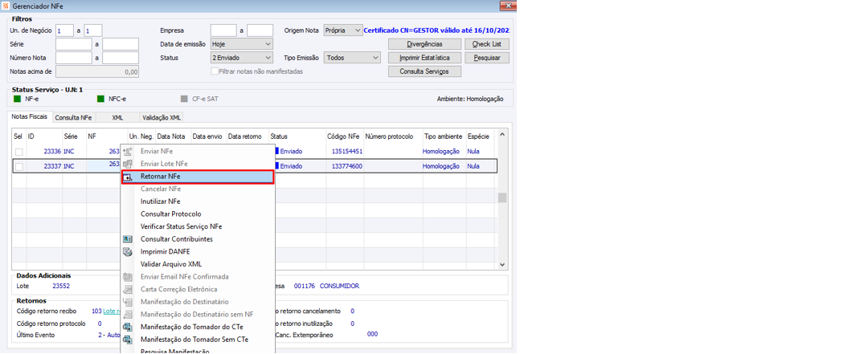868x354 pixels.
Task: Click the Pesquisar button
Action: point(487,58)
